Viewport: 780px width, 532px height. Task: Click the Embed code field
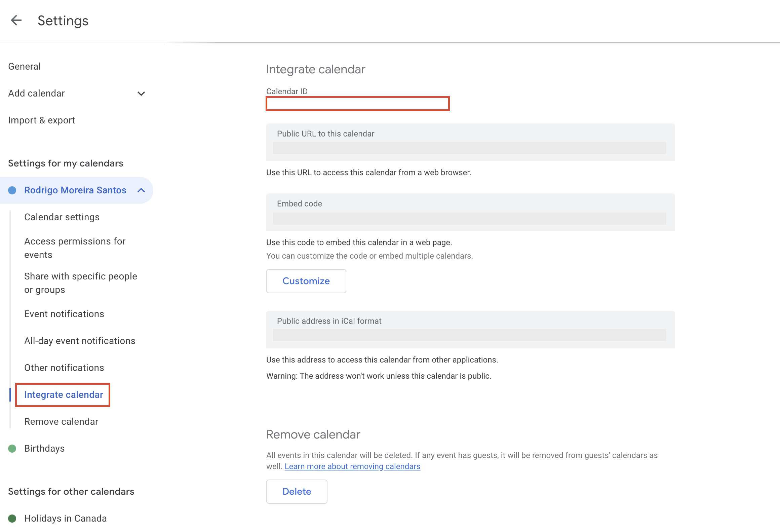click(x=469, y=219)
